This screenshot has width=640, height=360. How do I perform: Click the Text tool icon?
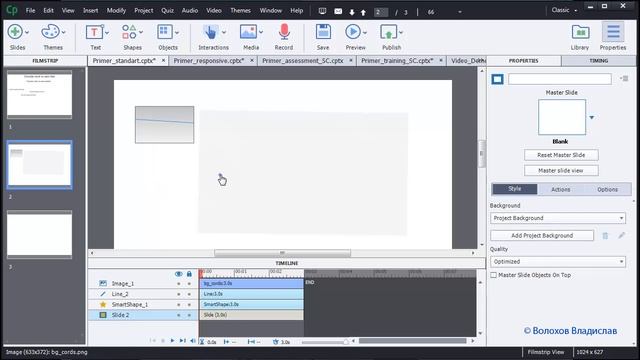[x=94, y=32]
